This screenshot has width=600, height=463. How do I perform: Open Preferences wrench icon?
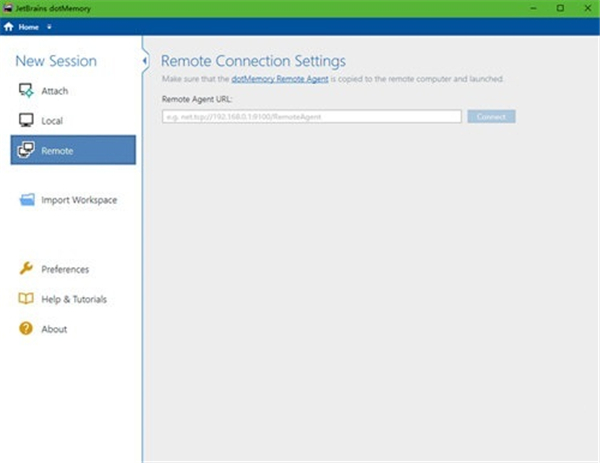(x=26, y=269)
